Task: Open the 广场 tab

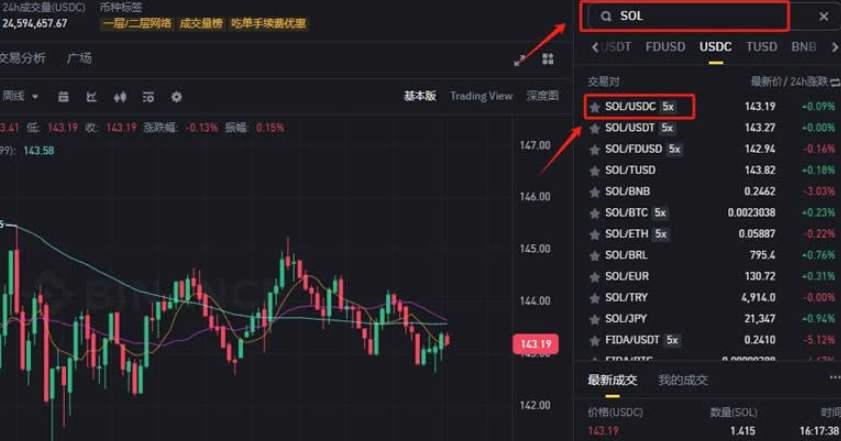Action: click(x=79, y=58)
